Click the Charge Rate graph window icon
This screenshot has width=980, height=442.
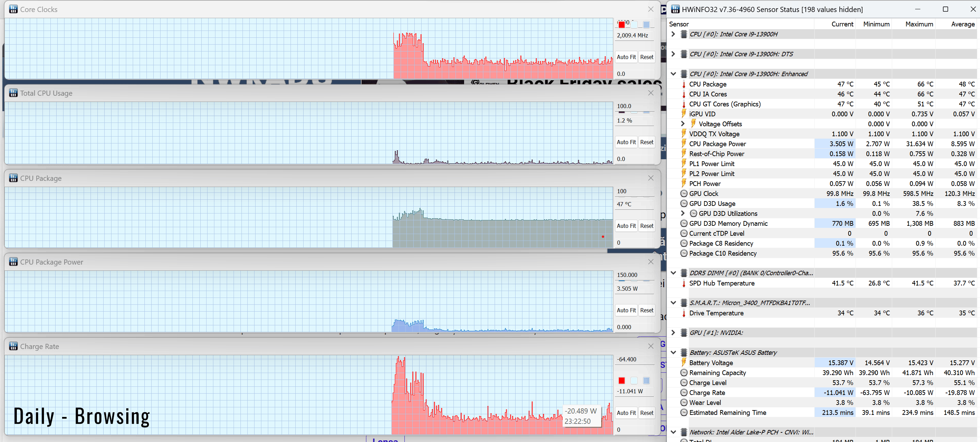[x=13, y=347]
